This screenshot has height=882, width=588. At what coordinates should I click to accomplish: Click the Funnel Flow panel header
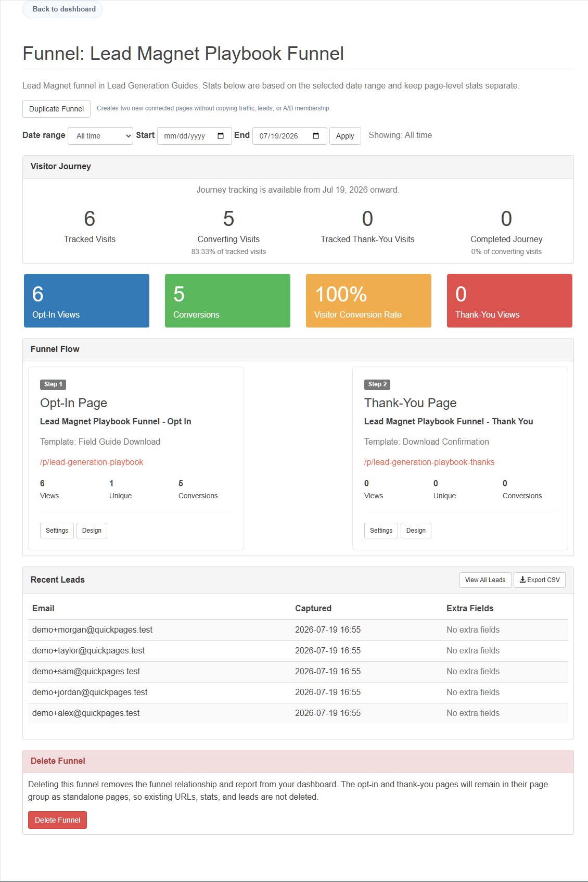[298, 349]
